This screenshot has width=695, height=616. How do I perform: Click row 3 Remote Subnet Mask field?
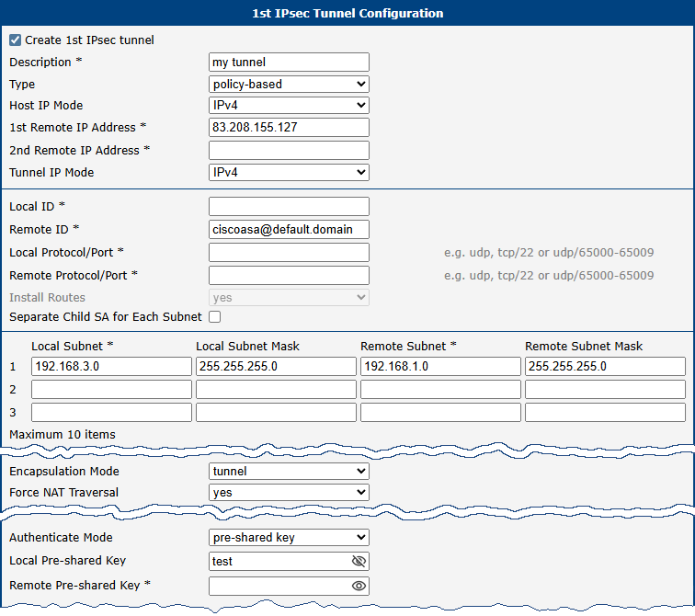[x=606, y=413]
